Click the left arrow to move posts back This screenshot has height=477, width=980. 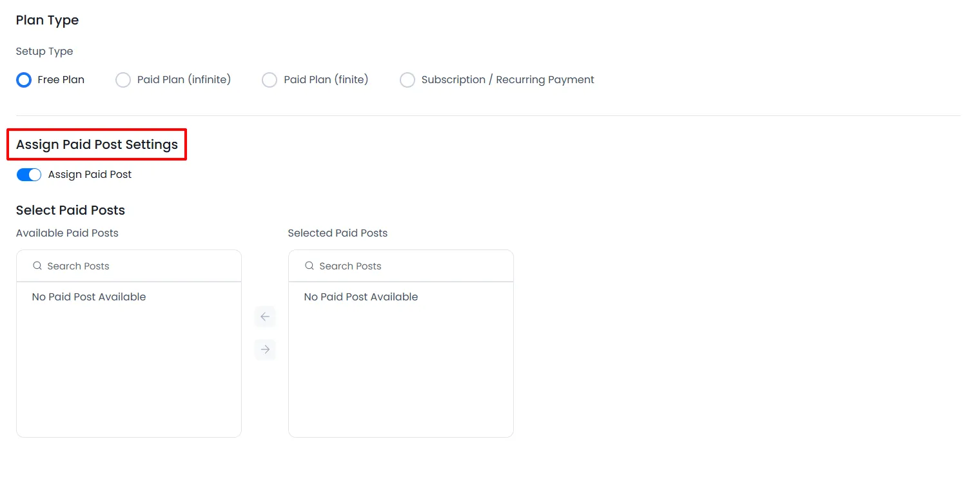(x=265, y=316)
